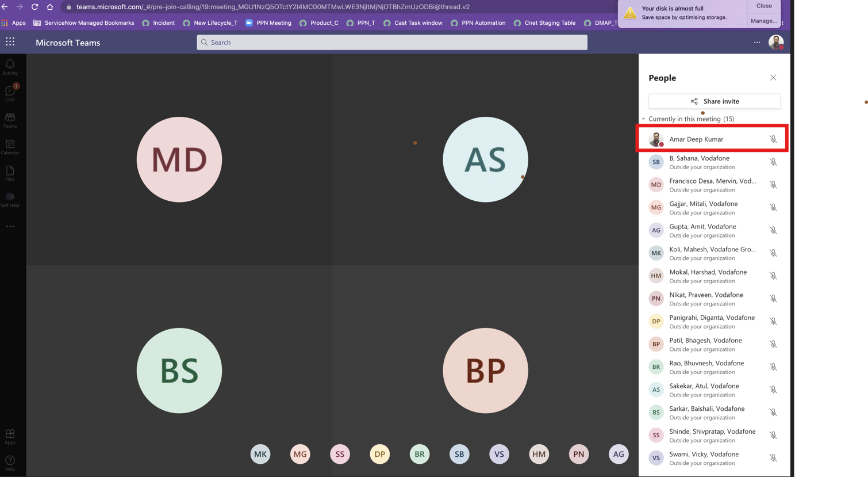
Task: Show more apps ellipsis in left sidebar
Action: (x=10, y=226)
